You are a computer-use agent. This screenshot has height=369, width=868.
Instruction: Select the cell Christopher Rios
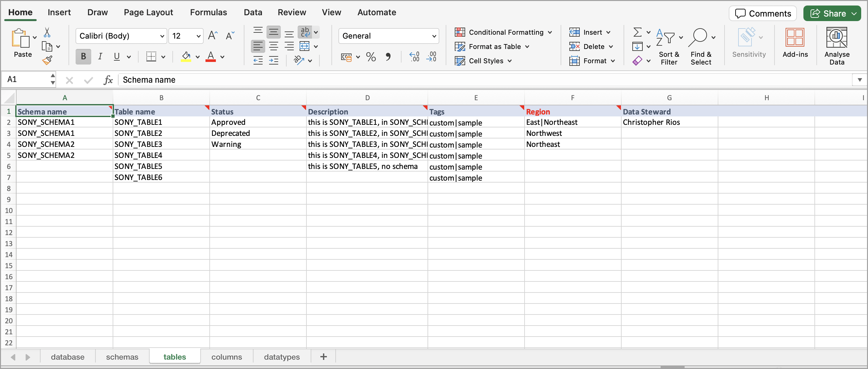pos(670,122)
